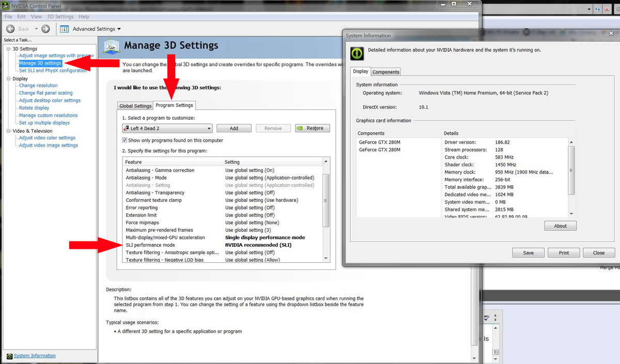Viewport: 620px width, 364px height.
Task: Open 'Change resolution' task
Action: [x=38, y=86]
